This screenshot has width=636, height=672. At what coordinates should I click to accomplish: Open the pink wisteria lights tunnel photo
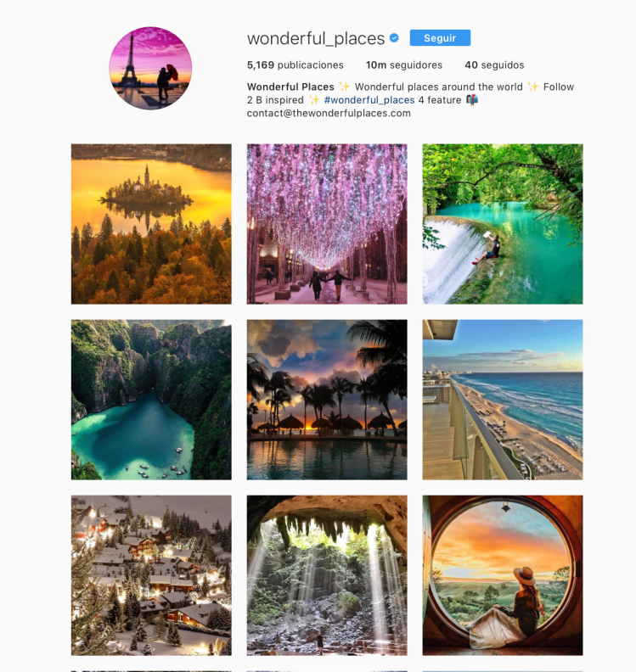327,224
